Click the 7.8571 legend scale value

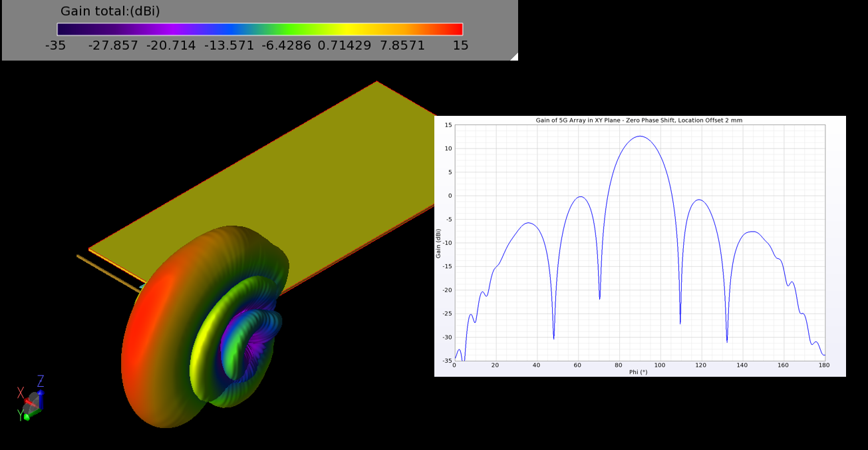[402, 45]
